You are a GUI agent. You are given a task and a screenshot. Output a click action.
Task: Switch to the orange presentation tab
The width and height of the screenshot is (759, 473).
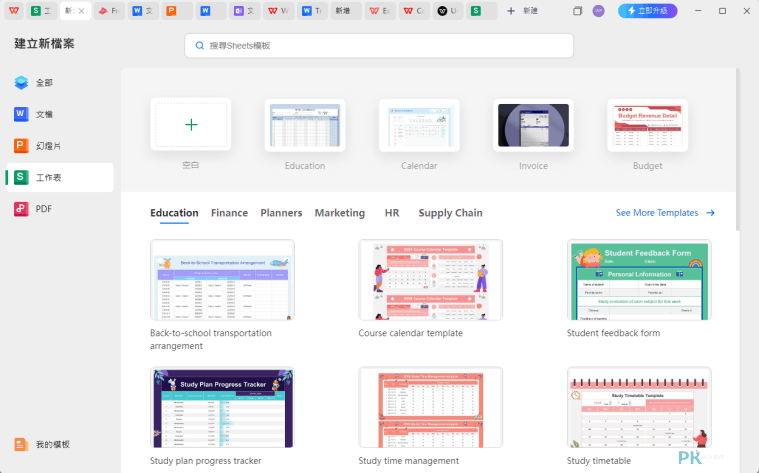coord(177,11)
